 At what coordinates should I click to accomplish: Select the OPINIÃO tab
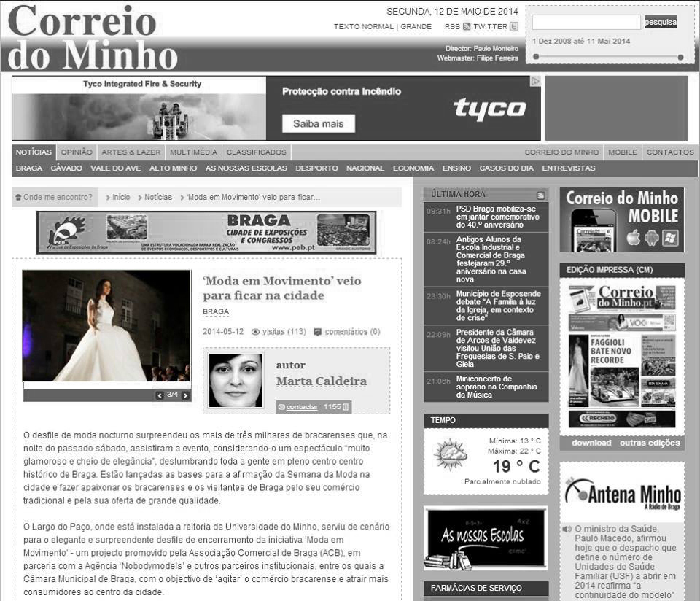pyautogui.click(x=77, y=152)
